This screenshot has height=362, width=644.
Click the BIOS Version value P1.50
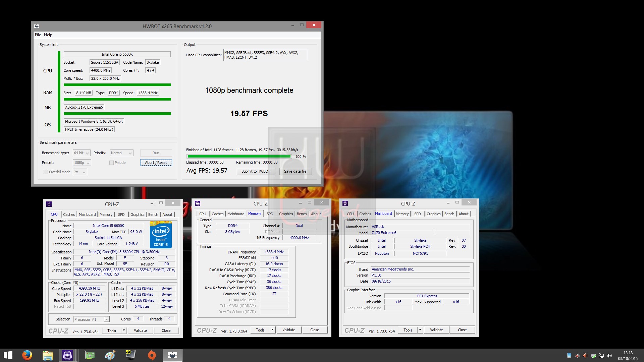click(420, 275)
